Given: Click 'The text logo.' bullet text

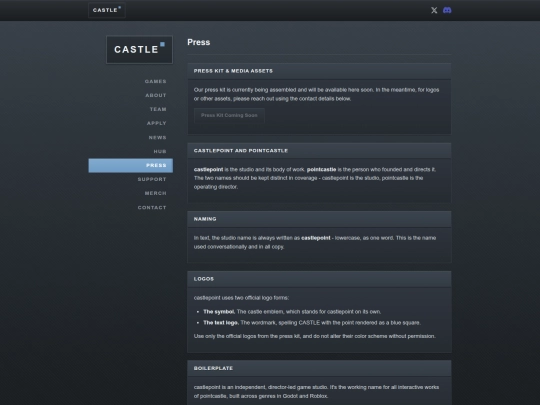Looking at the screenshot, I should click(x=221, y=323).
